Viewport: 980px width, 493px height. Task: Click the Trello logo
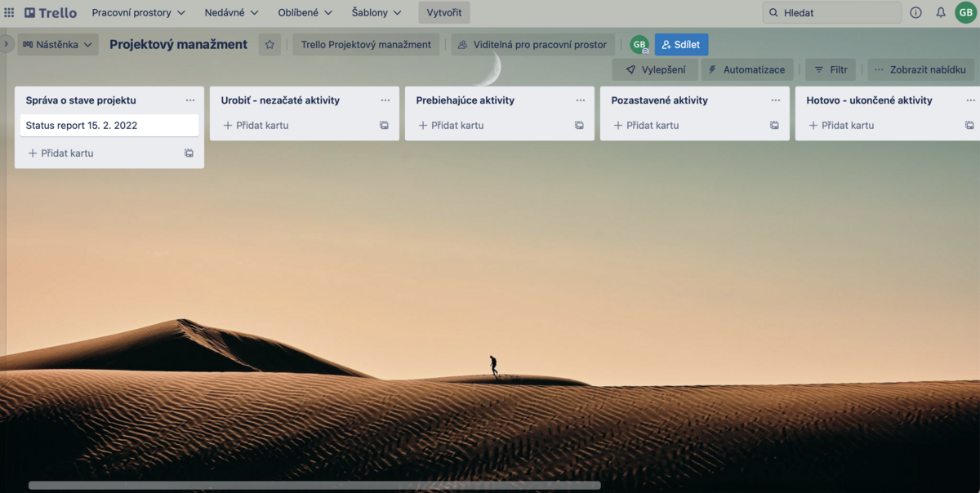coord(49,12)
